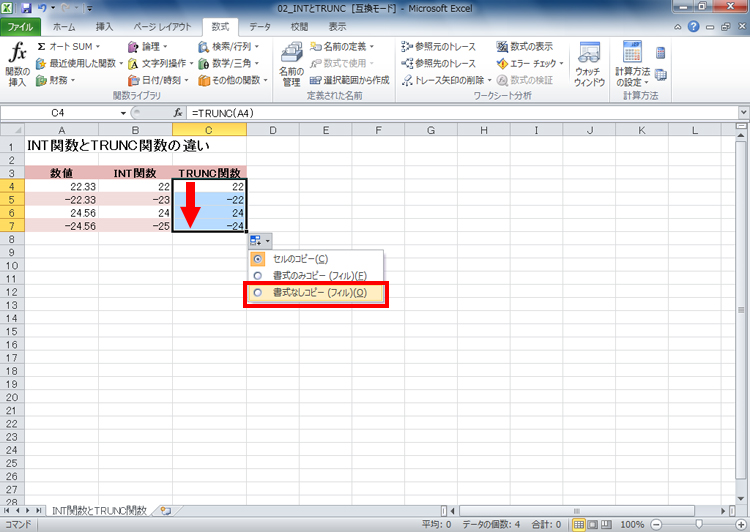750x532 pixels.
Task: Click the 100% zoom level button
Action: 632,524
